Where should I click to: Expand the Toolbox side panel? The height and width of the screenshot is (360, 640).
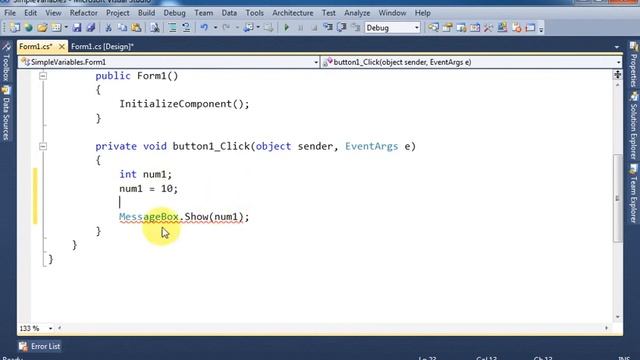(6, 61)
